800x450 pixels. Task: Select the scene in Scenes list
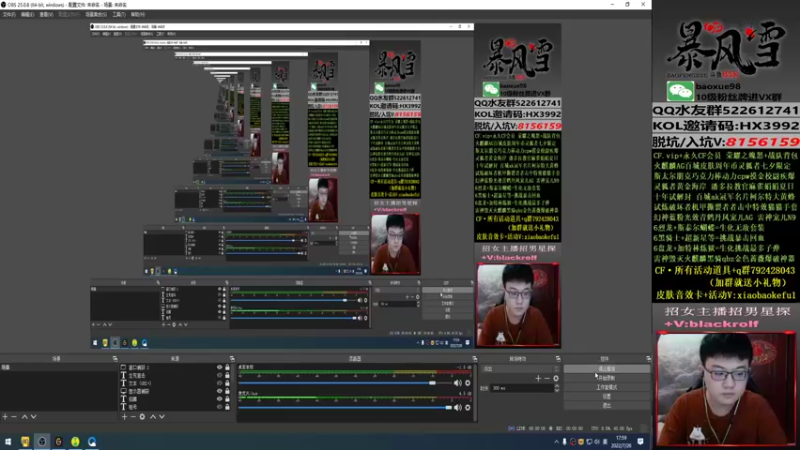click(x=59, y=367)
